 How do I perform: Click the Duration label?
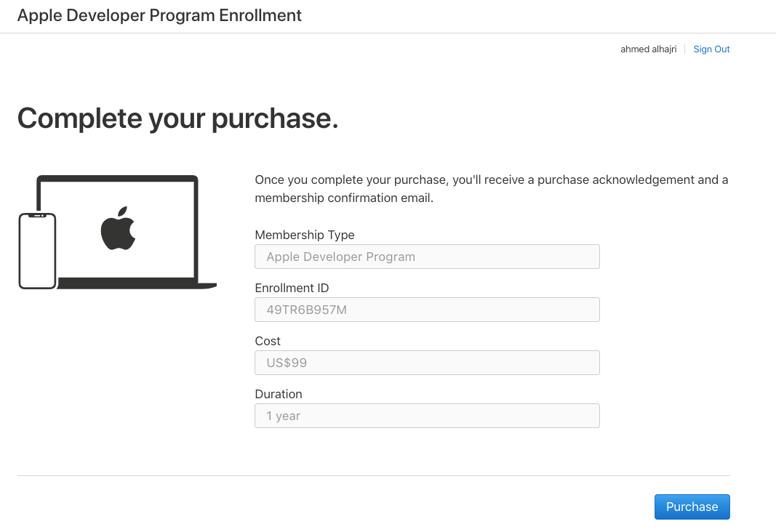279,394
